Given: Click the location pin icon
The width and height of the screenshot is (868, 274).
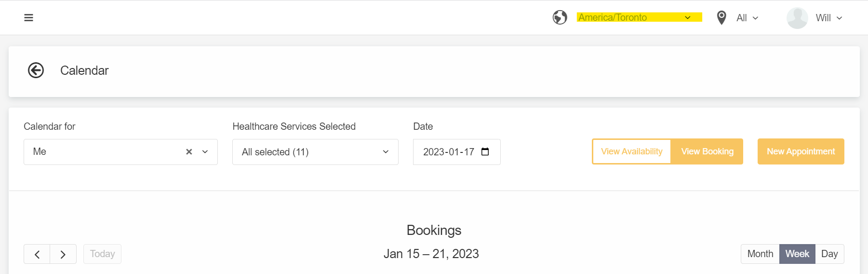Looking at the screenshot, I should coord(721,18).
